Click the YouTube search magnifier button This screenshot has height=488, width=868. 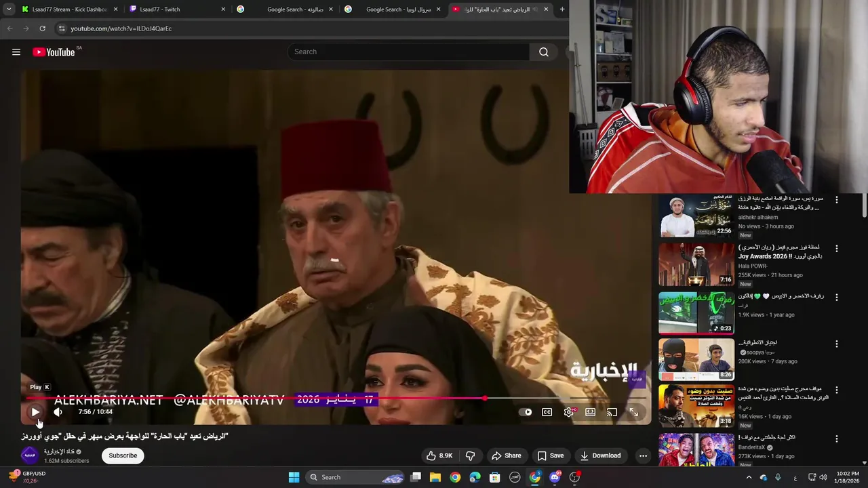point(544,52)
